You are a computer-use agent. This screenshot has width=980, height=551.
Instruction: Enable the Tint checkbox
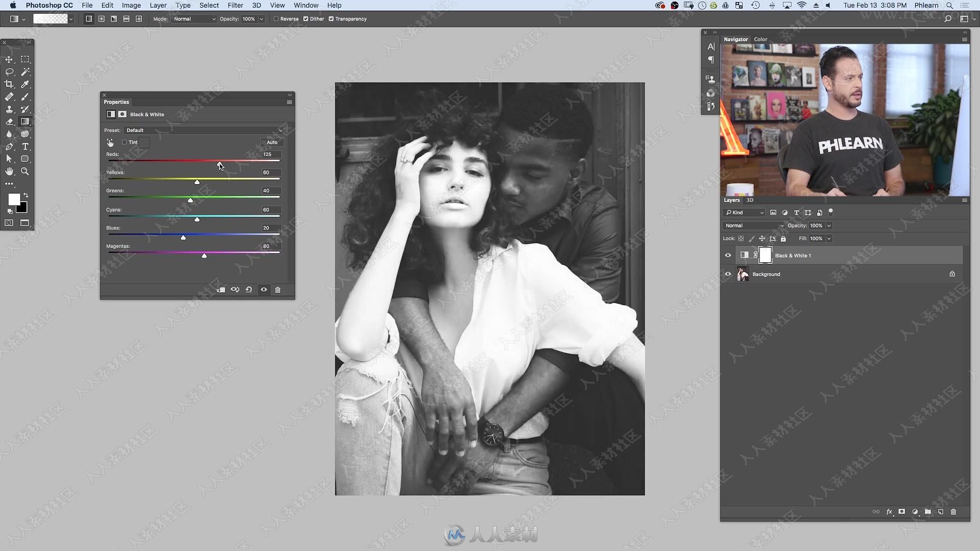point(124,142)
